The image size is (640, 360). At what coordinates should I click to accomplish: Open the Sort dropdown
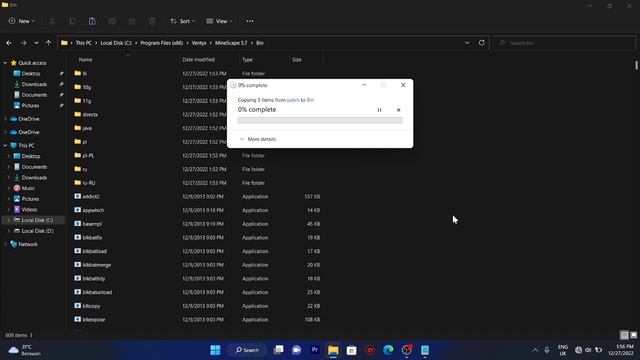coord(182,21)
